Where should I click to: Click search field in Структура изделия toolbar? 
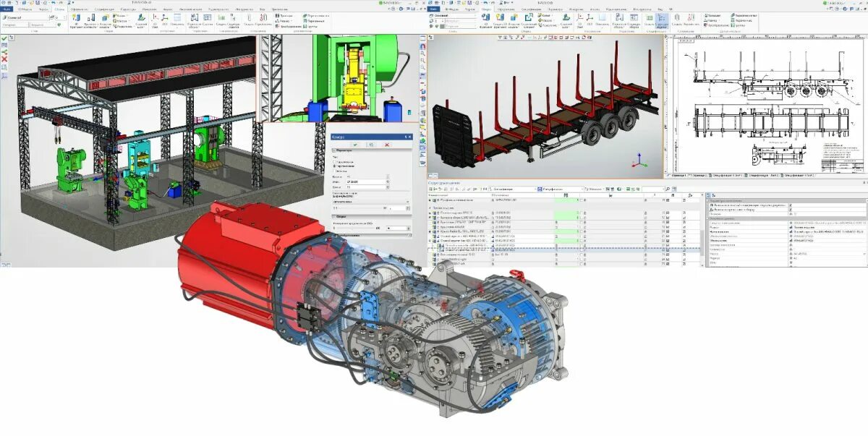pos(652,189)
